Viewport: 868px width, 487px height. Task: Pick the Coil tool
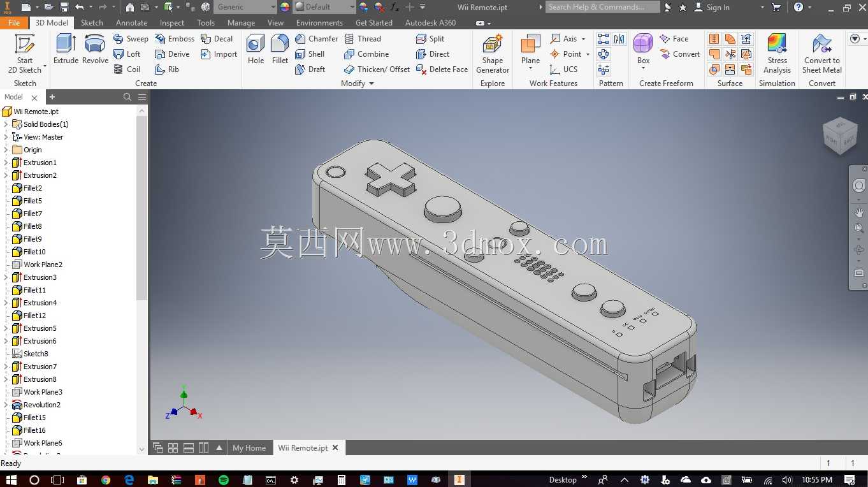coord(127,69)
